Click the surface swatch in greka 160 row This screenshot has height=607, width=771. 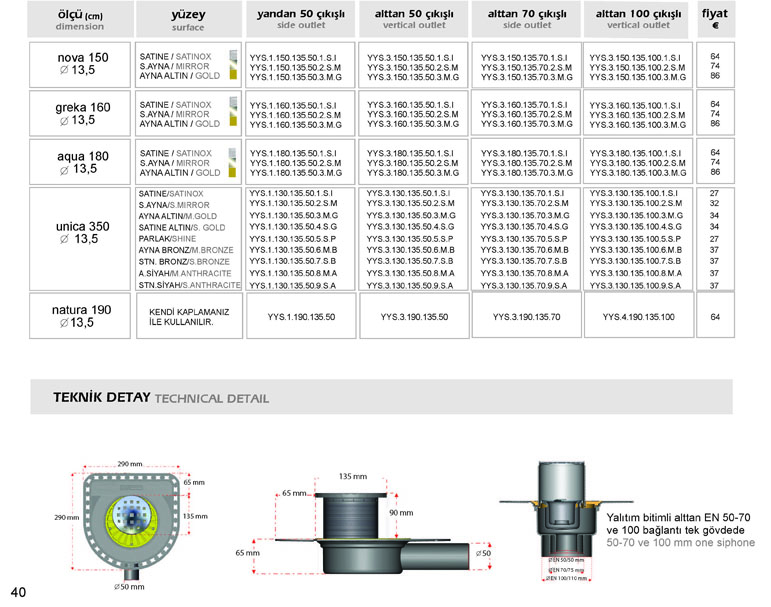coord(233,111)
